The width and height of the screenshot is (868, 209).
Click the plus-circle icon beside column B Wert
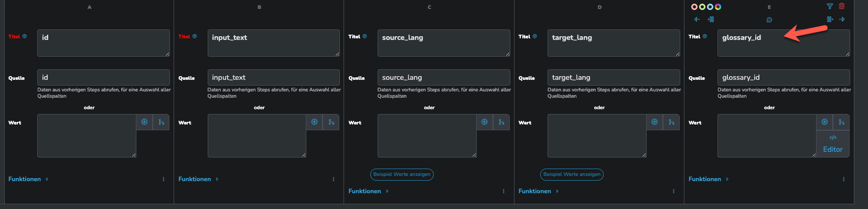[315, 122]
